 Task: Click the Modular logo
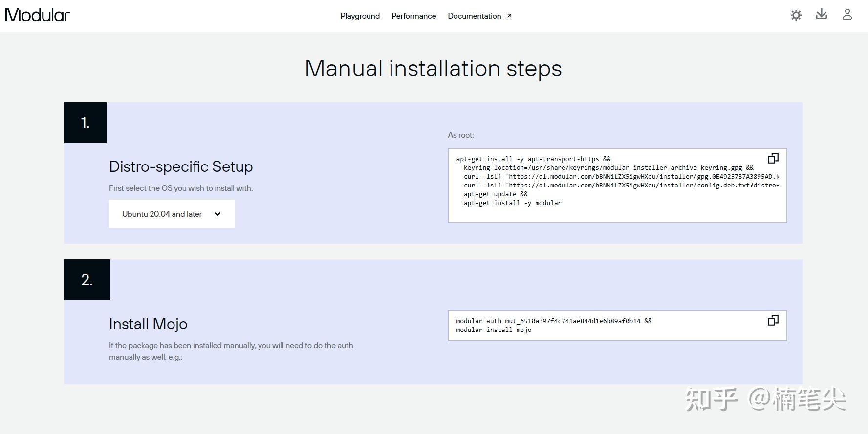click(x=38, y=15)
